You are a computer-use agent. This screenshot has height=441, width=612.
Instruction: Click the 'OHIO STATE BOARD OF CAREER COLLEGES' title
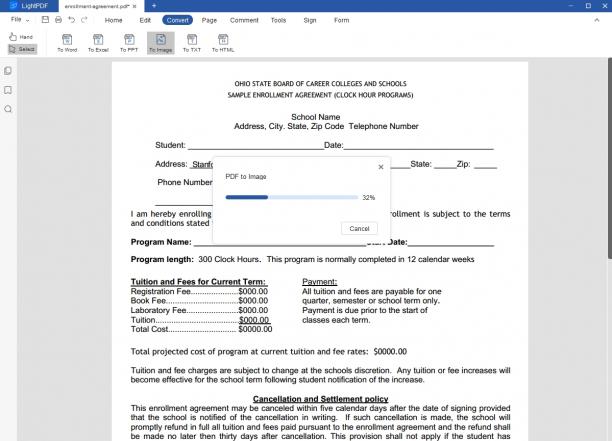[320, 84]
